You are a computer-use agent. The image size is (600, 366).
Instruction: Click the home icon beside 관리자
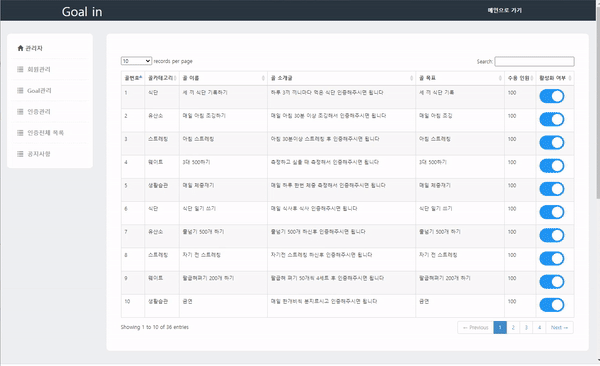[x=20, y=48]
